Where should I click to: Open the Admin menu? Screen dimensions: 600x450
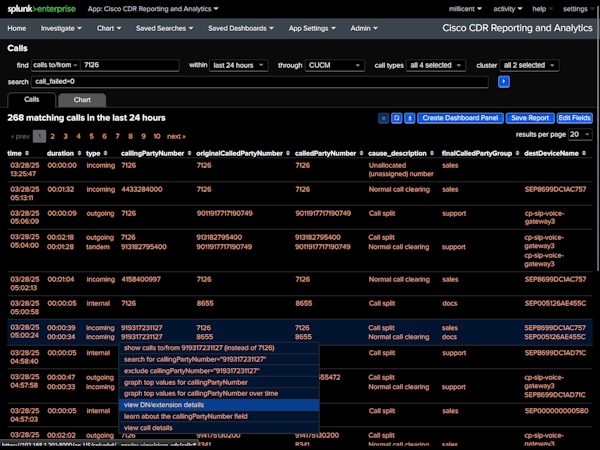click(364, 28)
